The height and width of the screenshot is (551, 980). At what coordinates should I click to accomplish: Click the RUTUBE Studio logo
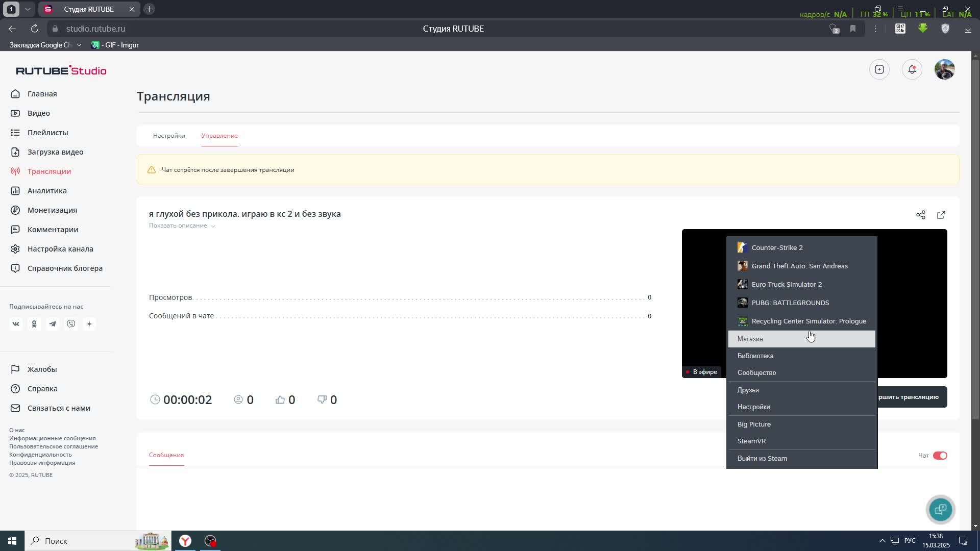point(61,70)
